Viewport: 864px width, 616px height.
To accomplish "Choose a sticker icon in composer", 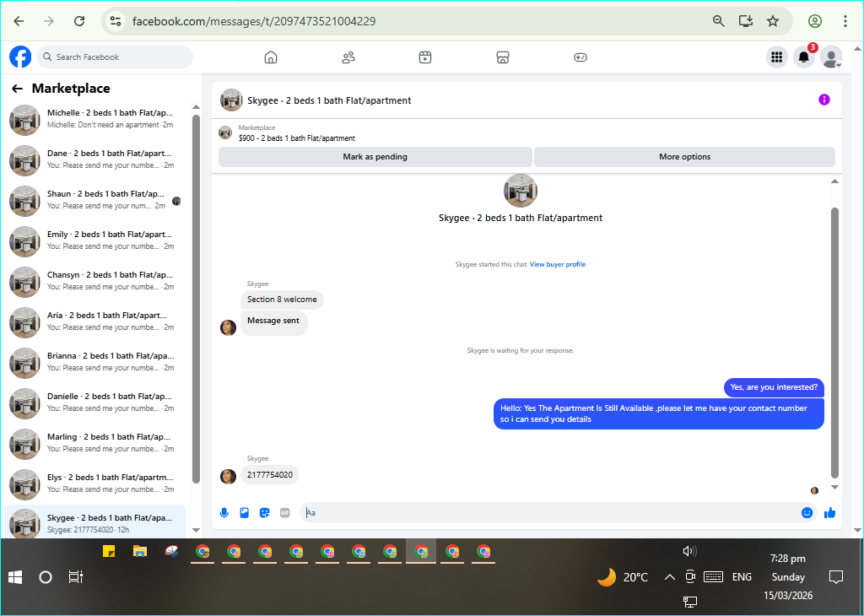I will [264, 513].
